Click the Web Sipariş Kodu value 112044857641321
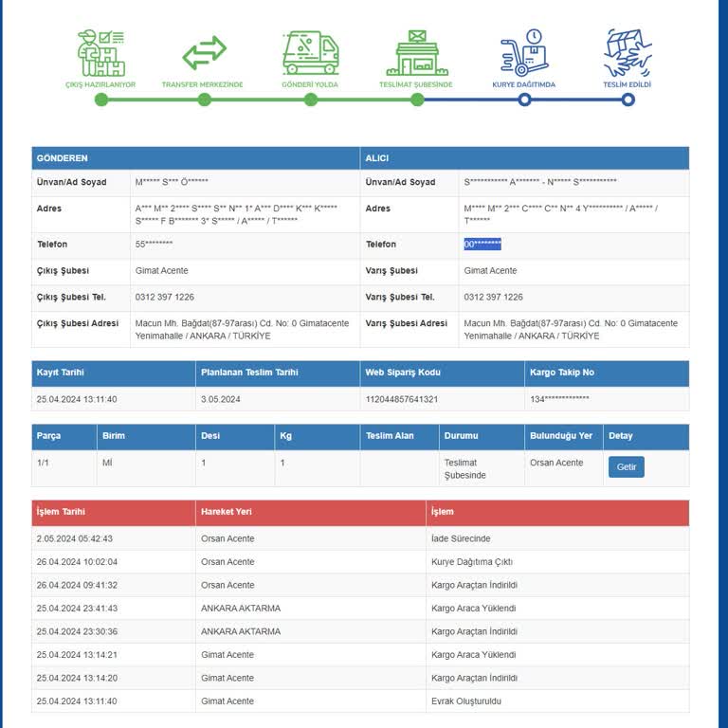The width and height of the screenshot is (728, 728). (x=402, y=399)
